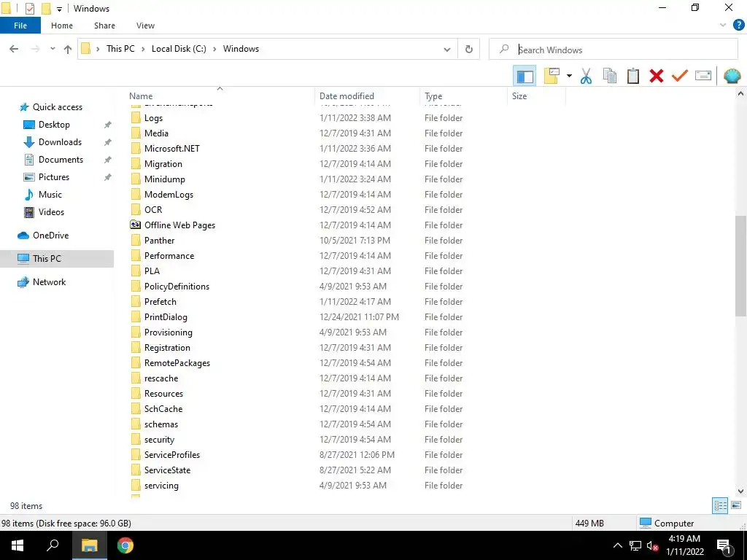Click the orange checkmark Properties icon
The height and width of the screenshot is (560, 747).
coord(679,76)
